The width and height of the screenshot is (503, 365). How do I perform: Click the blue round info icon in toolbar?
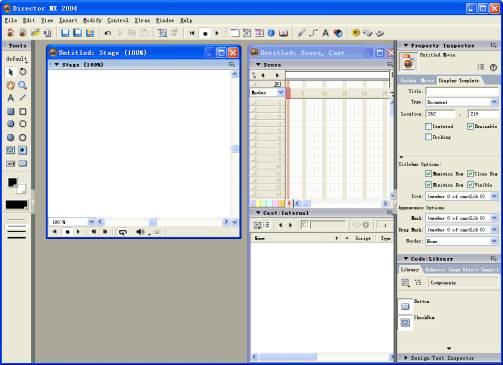pos(271,33)
